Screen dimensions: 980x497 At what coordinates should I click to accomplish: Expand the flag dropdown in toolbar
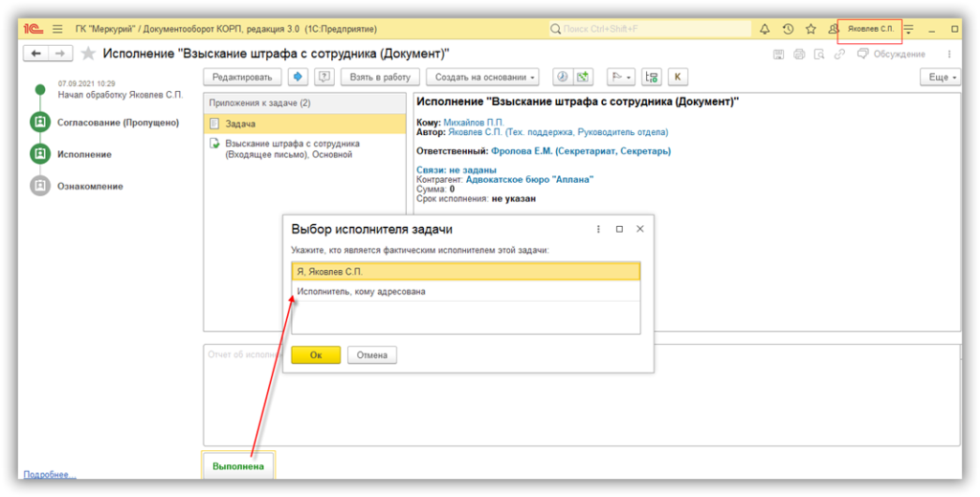point(619,77)
